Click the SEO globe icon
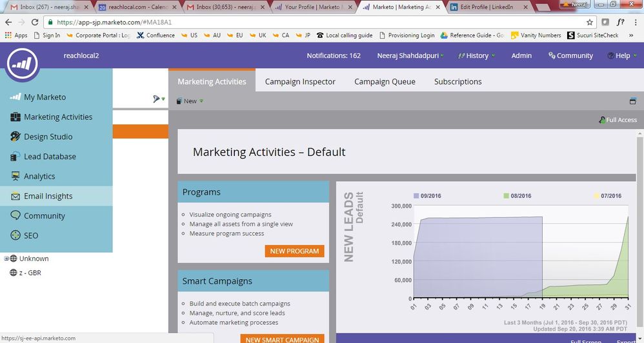Viewport: 644px width, 343px height. 15,236
